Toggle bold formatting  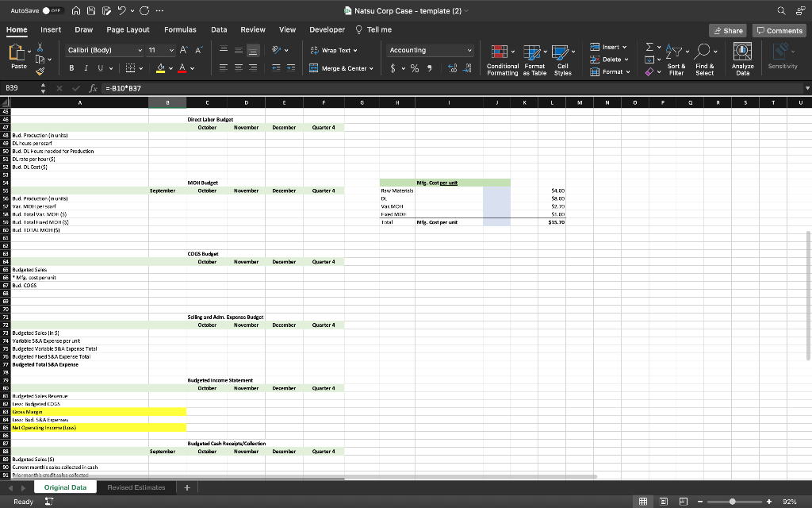click(71, 67)
